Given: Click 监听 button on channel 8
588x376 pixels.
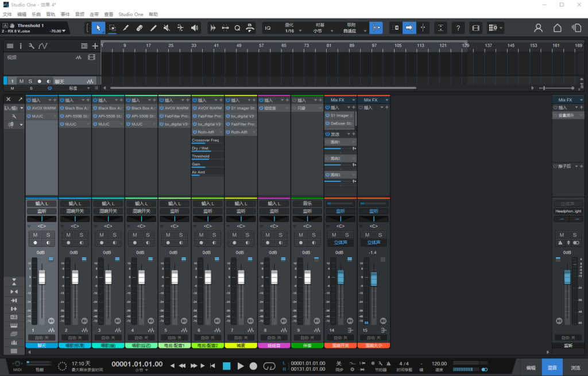Looking at the screenshot, I should pos(274,211).
